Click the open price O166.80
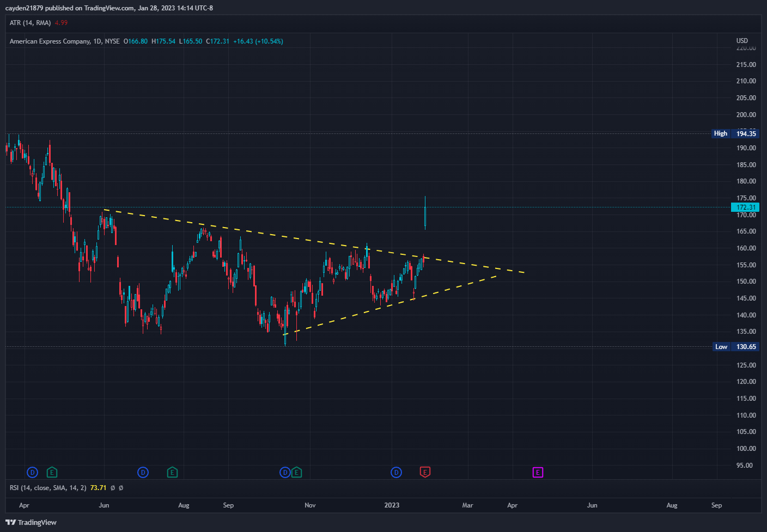The image size is (767, 532). (x=136, y=41)
